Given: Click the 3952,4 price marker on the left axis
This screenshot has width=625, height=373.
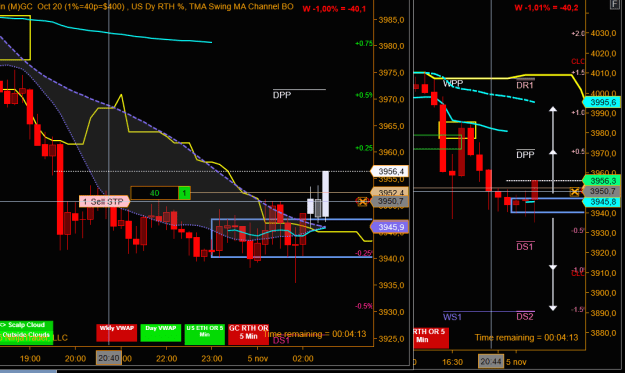Looking at the screenshot, I should pos(389,192).
